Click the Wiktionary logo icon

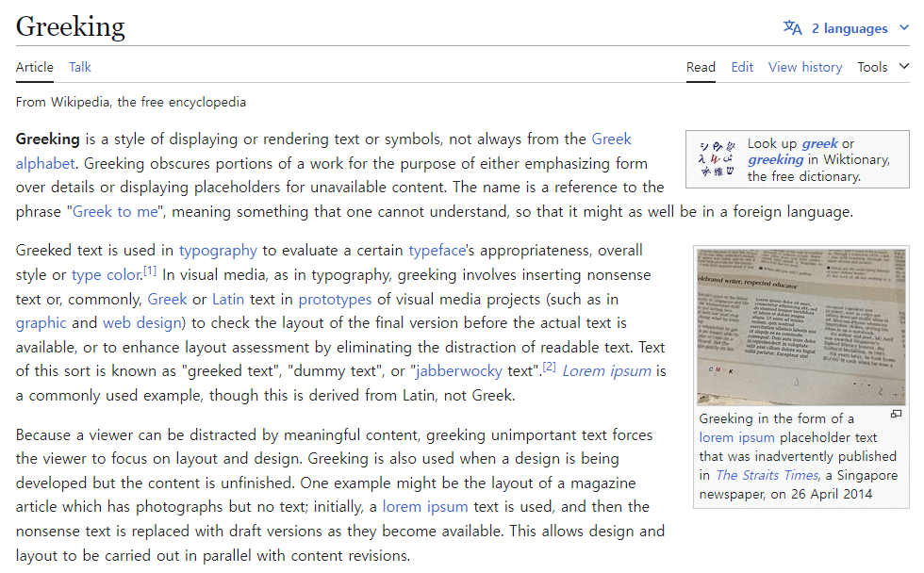[x=716, y=159]
